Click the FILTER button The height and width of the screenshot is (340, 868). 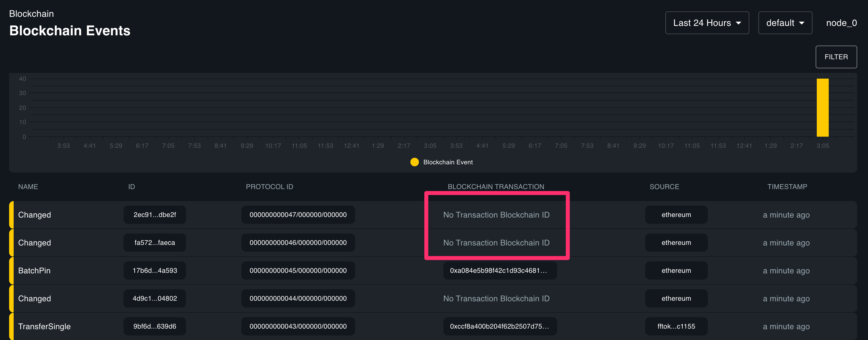836,57
